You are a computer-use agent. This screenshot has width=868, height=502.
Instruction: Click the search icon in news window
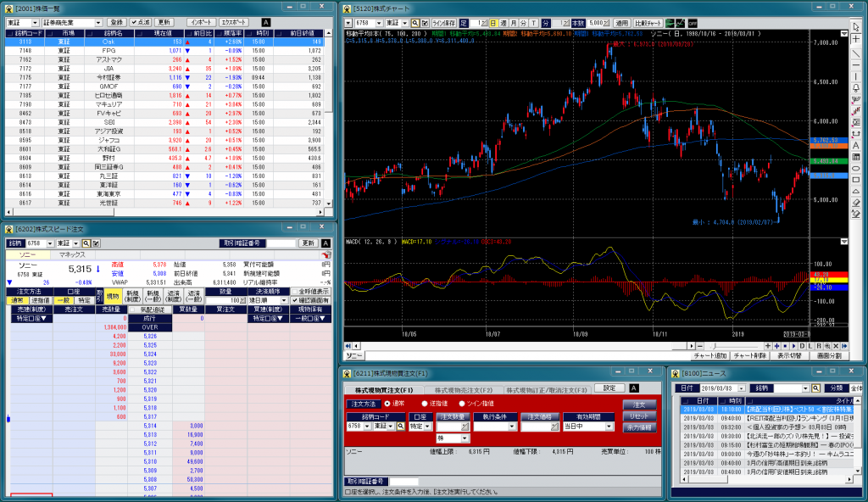(x=815, y=388)
